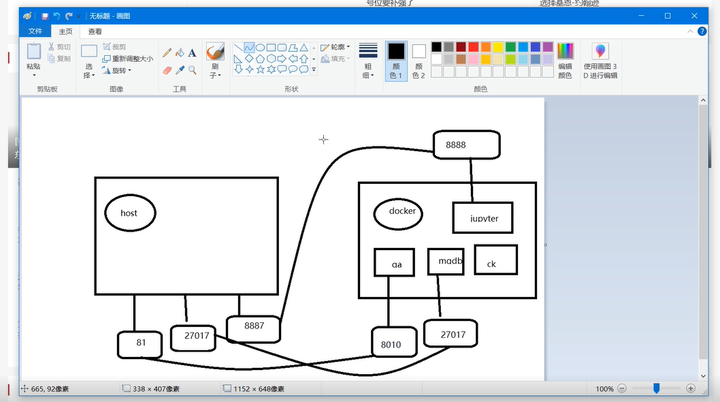This screenshot has height=402, width=720.
Task: Click the Edit with Paint 3D icon
Action: pos(600,51)
